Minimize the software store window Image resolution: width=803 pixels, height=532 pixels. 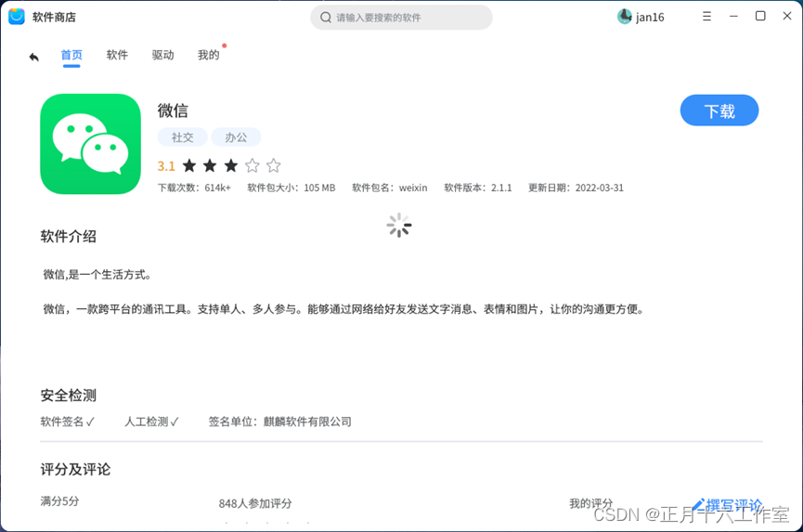point(733,17)
